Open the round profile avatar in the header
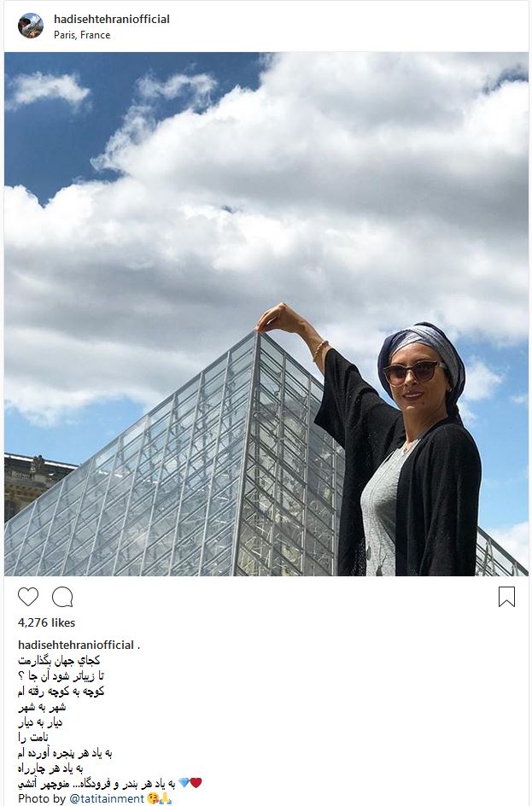Image resolution: width=532 pixels, height=806 pixels. click(31, 26)
